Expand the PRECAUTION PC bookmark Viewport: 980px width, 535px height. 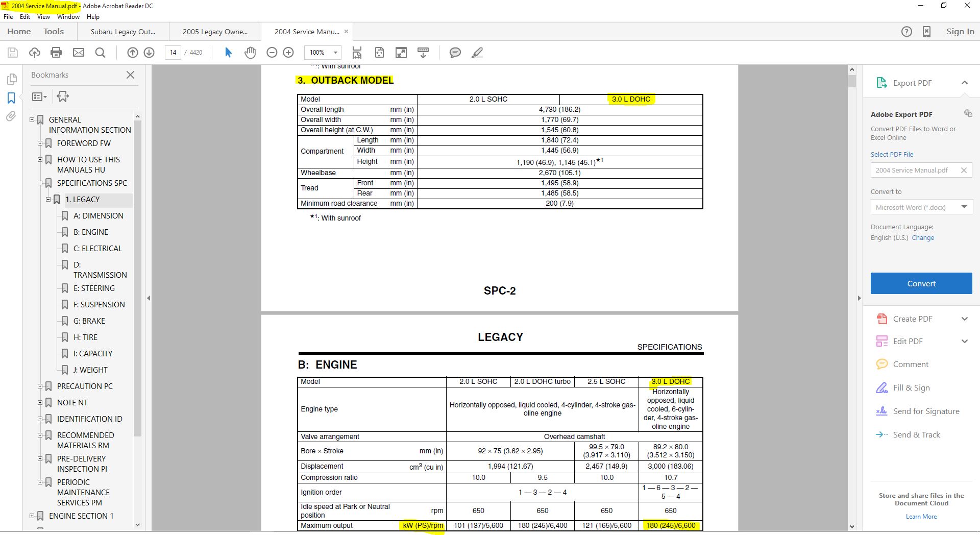click(40, 386)
